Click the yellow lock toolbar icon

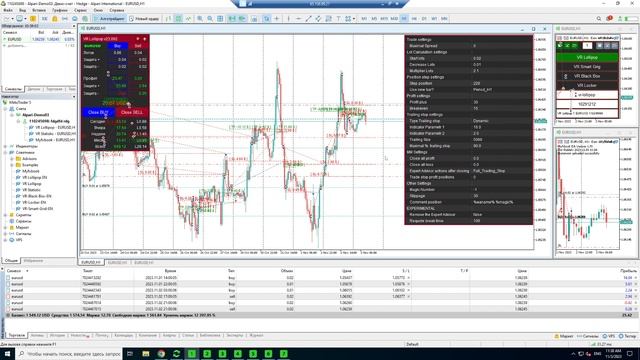(x=54, y=19)
